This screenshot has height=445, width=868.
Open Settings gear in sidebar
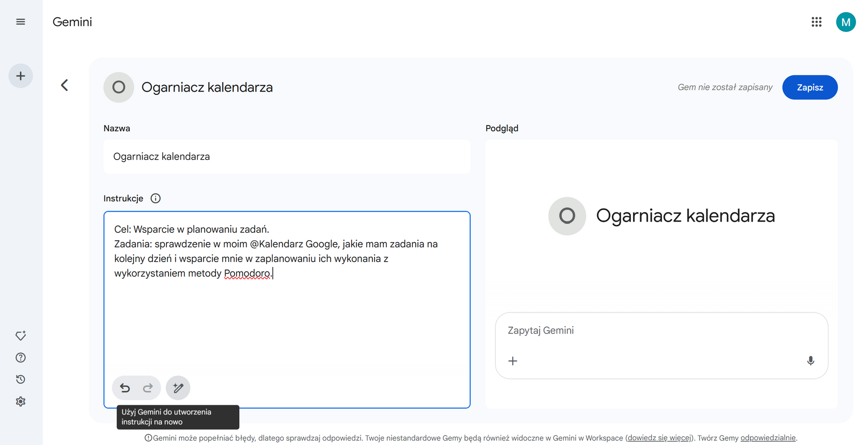point(21,402)
